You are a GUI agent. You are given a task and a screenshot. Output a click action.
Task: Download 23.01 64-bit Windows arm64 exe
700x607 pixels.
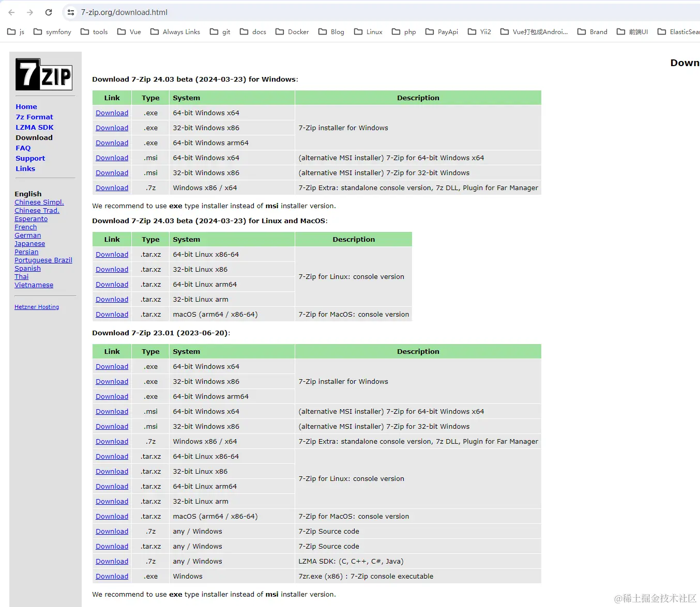pos(112,396)
